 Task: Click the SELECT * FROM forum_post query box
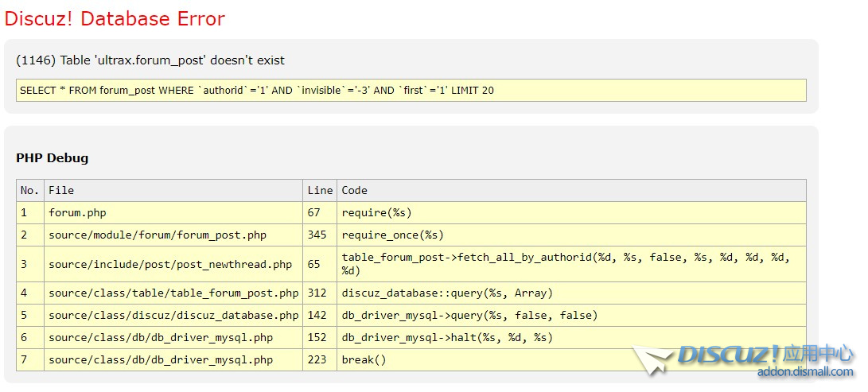coord(411,90)
